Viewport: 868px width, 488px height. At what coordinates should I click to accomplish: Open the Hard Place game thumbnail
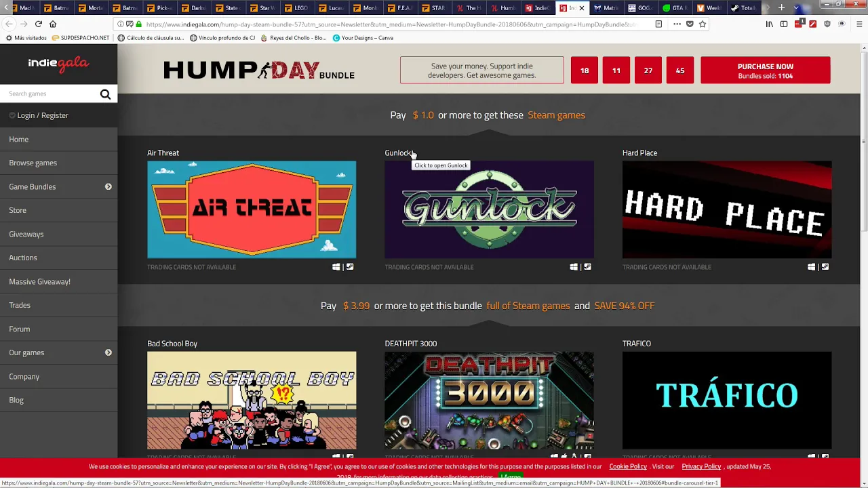(727, 209)
